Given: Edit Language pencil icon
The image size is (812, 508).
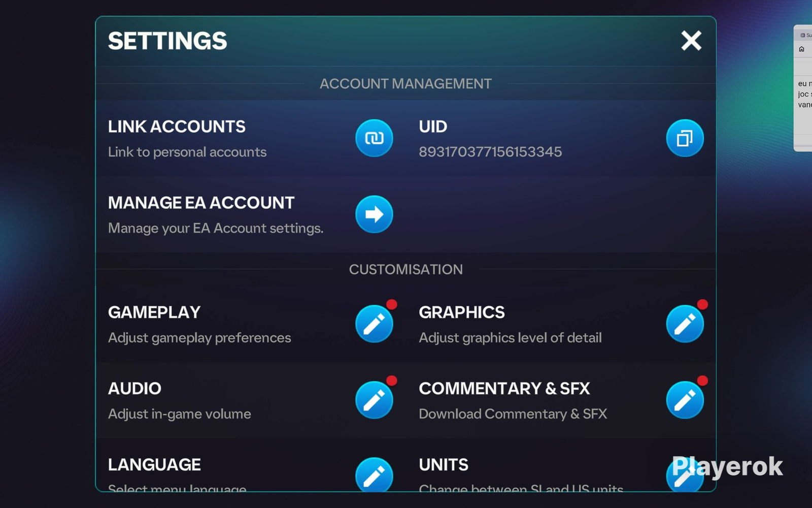Looking at the screenshot, I should (x=374, y=474).
